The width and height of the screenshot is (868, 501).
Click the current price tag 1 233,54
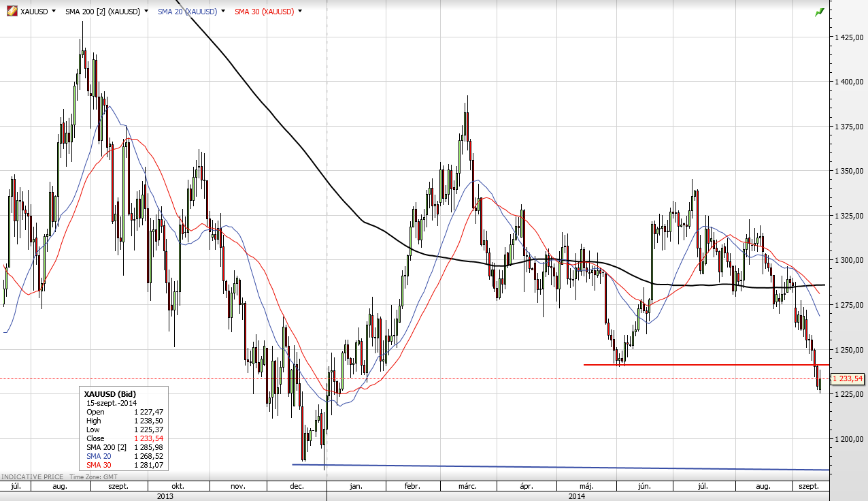(849, 378)
